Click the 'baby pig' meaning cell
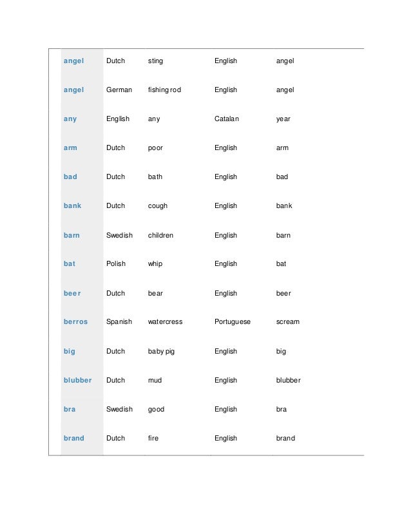 (161, 352)
